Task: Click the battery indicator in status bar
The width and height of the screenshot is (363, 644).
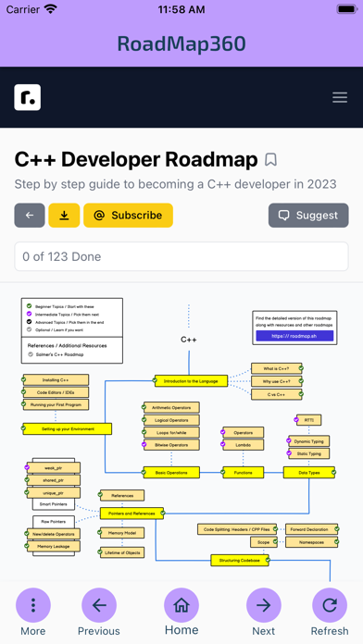Action: point(346,9)
